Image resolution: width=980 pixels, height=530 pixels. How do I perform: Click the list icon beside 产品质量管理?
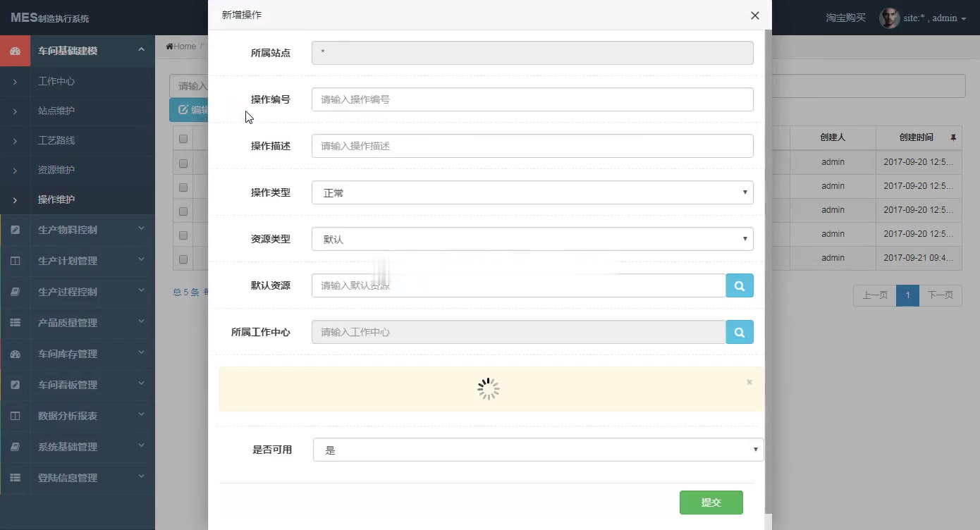point(15,323)
